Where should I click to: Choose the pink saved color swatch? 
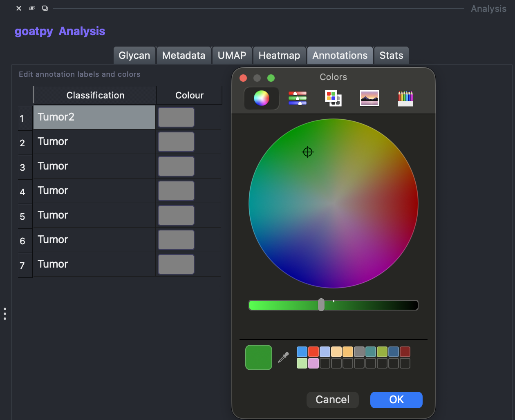coord(313,363)
